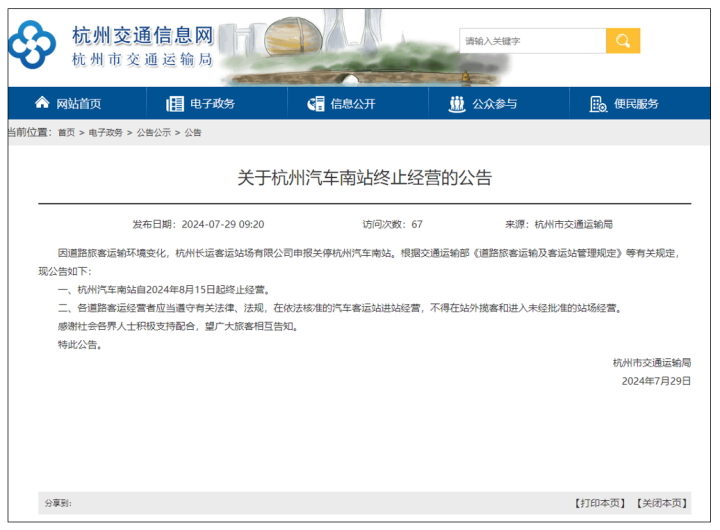Click the source text 来源: 杭州市交通运输局

coord(559,224)
